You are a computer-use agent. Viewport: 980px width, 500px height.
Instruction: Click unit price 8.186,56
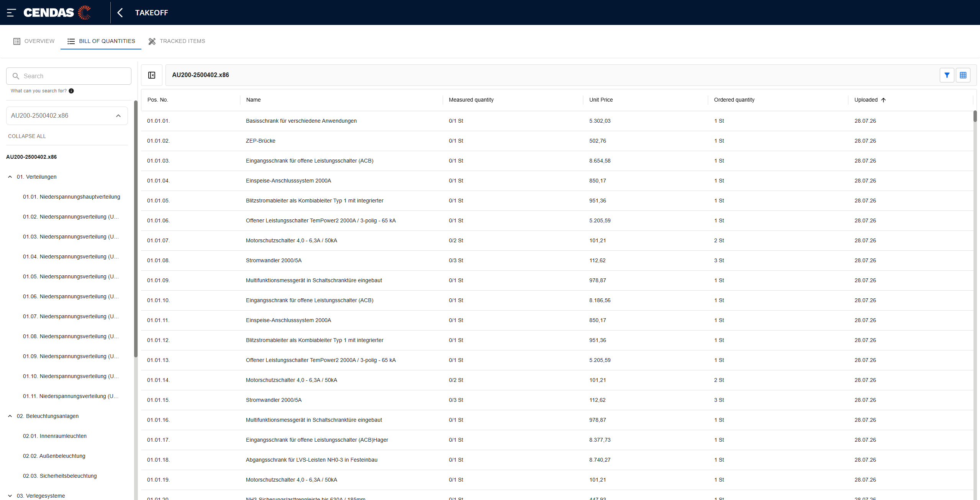600,300
